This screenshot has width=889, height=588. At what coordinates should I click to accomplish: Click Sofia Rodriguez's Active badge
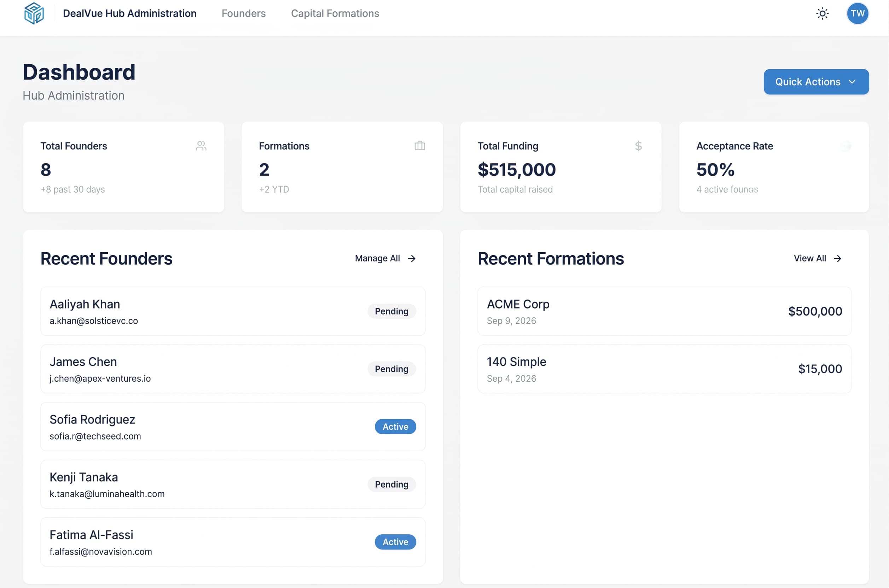[395, 427]
